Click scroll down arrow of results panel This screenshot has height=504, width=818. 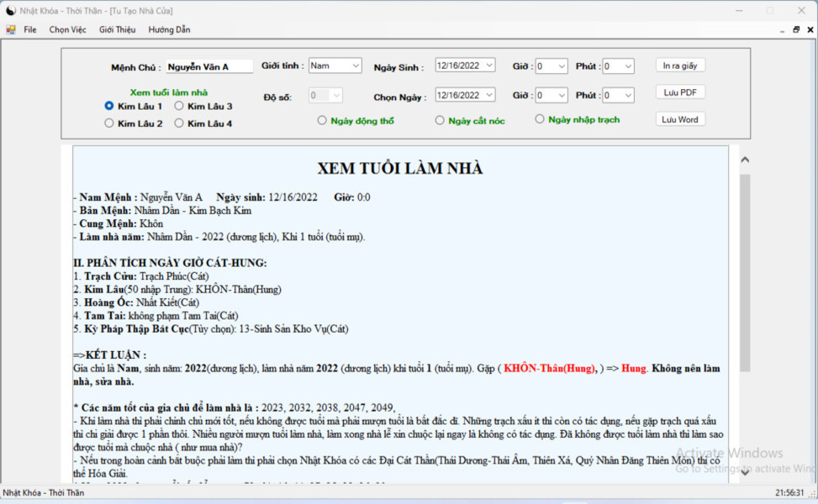(x=745, y=472)
